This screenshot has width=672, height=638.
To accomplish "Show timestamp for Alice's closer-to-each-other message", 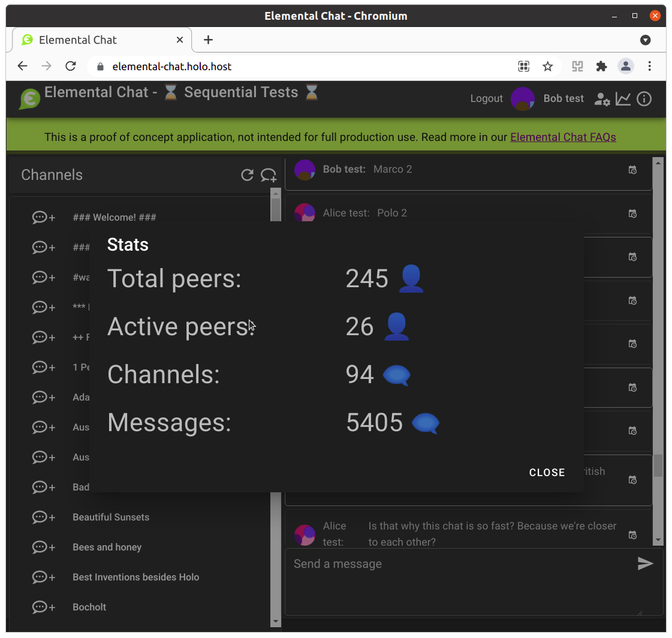I will (632, 535).
